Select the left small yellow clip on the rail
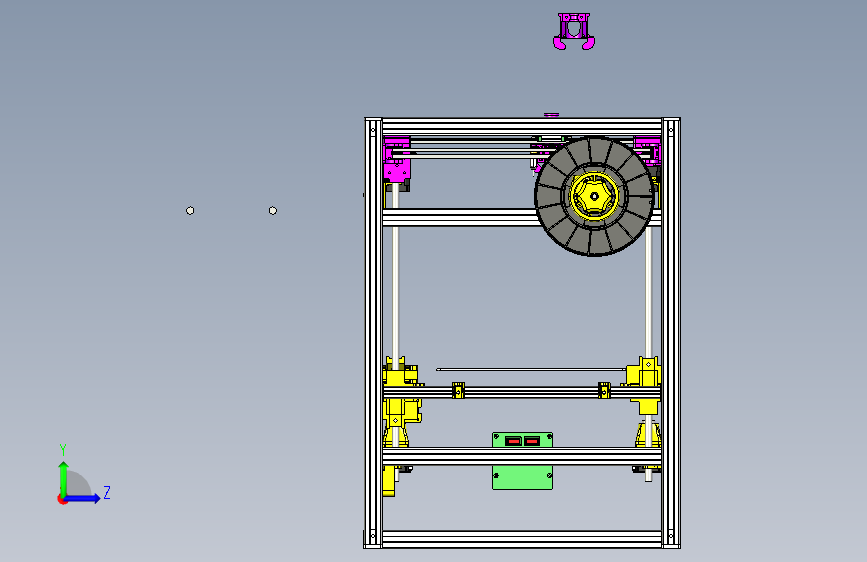 pos(458,390)
